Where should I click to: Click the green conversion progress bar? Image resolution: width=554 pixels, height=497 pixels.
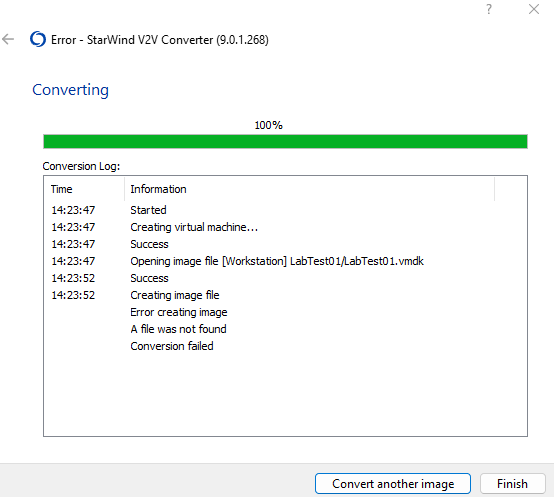click(x=285, y=142)
